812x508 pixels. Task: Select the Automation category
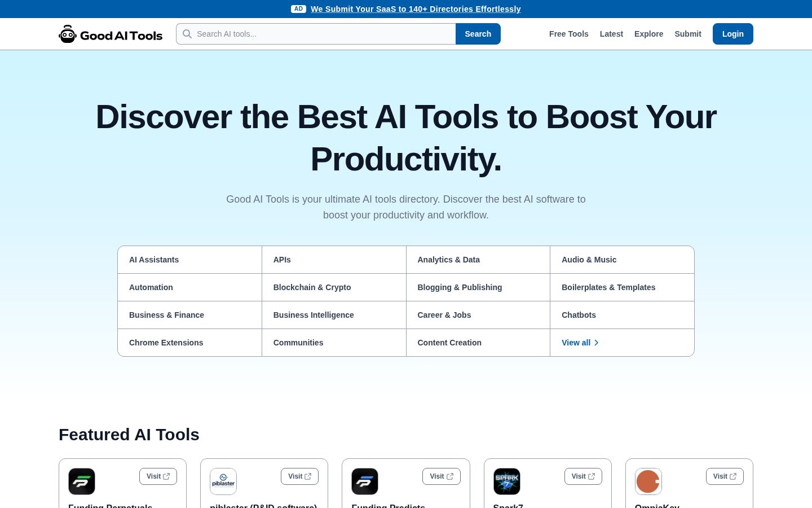click(189, 287)
